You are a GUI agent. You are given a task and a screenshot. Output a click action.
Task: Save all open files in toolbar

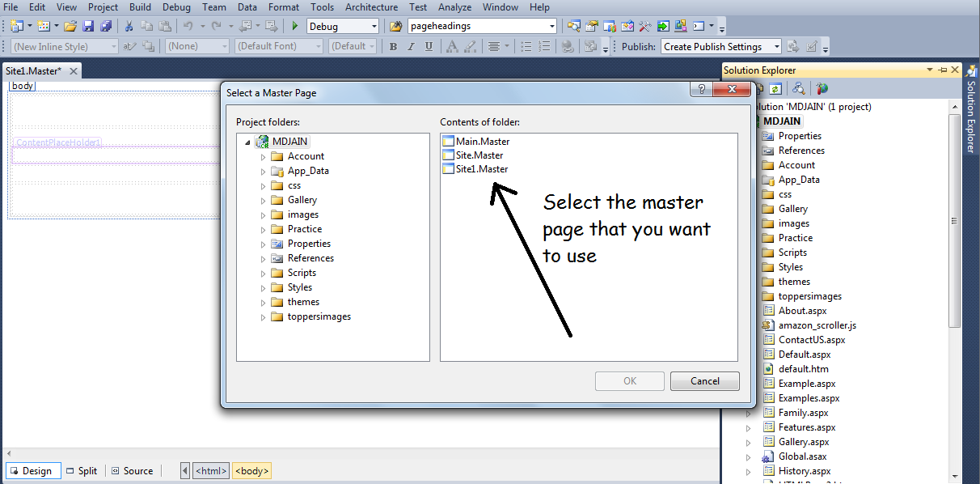click(x=107, y=27)
